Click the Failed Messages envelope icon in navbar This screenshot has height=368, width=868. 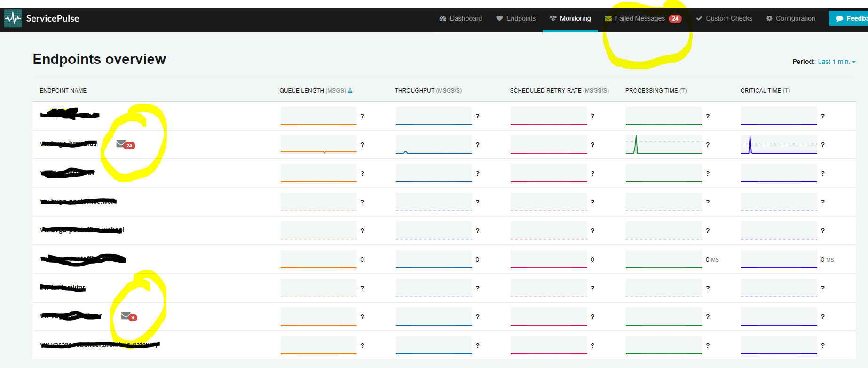(608, 19)
